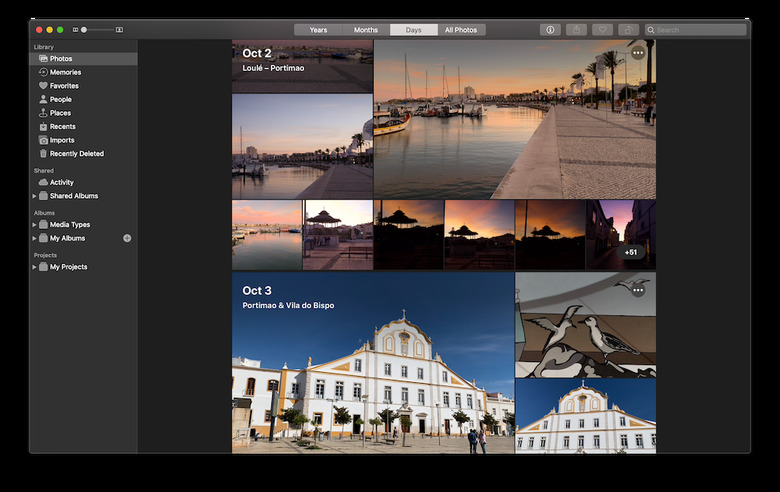Viewport: 780px width, 492px height.
Task: Open the pink sky harbor thumbnail
Action: (267, 235)
